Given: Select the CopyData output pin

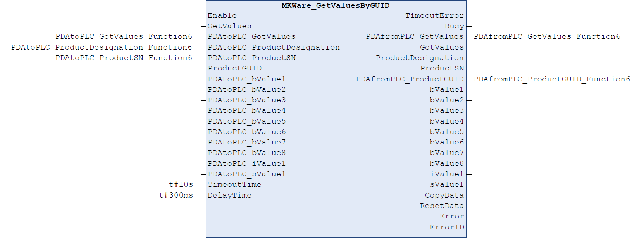Looking at the screenshot, I should pos(444,195).
